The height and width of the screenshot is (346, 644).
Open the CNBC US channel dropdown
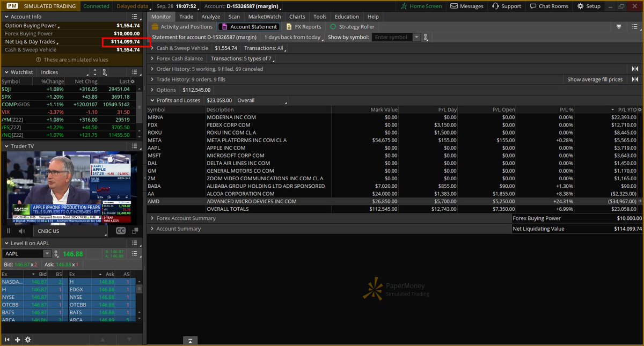(71, 231)
